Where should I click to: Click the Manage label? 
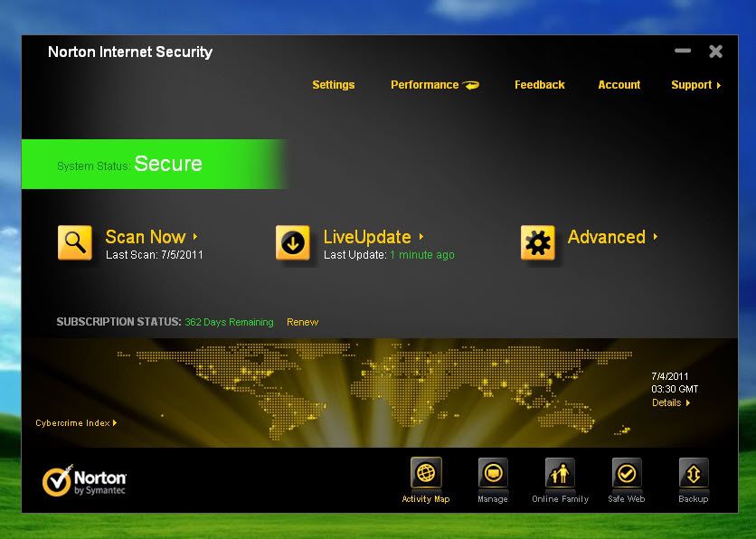[x=493, y=499]
